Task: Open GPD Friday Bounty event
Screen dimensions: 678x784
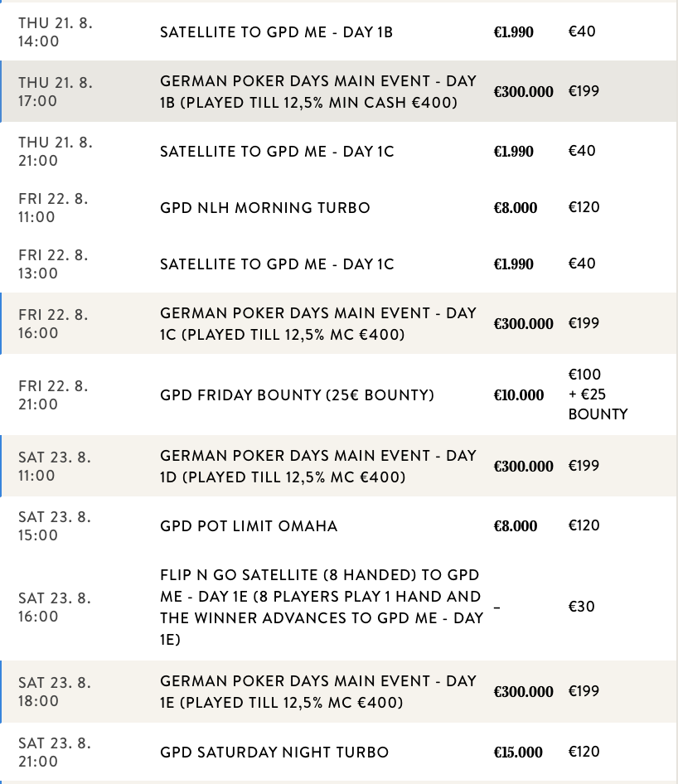Action: coord(297,395)
